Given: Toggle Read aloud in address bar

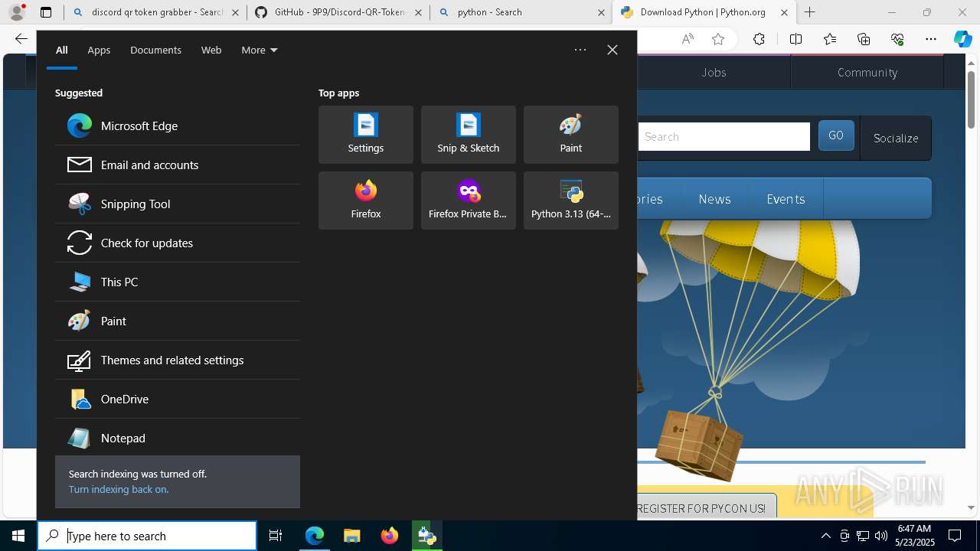Looking at the screenshot, I should point(688,39).
